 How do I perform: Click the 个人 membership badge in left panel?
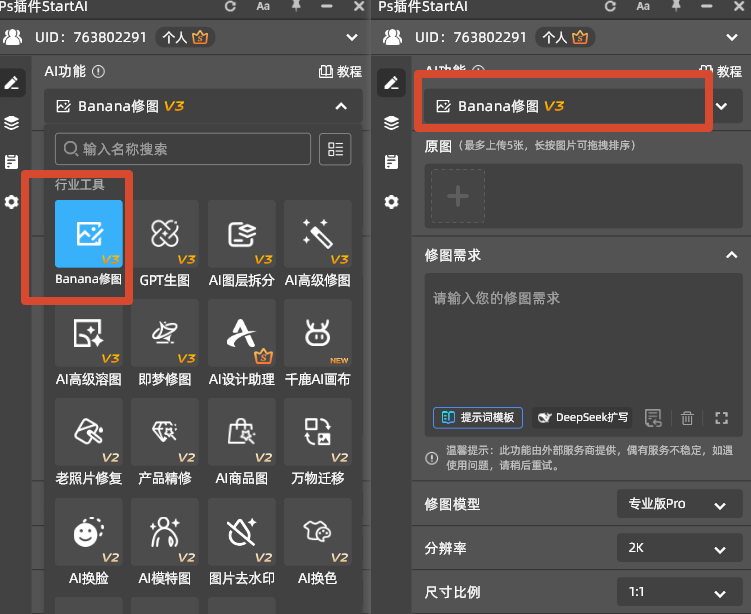pyautogui.click(x=185, y=37)
